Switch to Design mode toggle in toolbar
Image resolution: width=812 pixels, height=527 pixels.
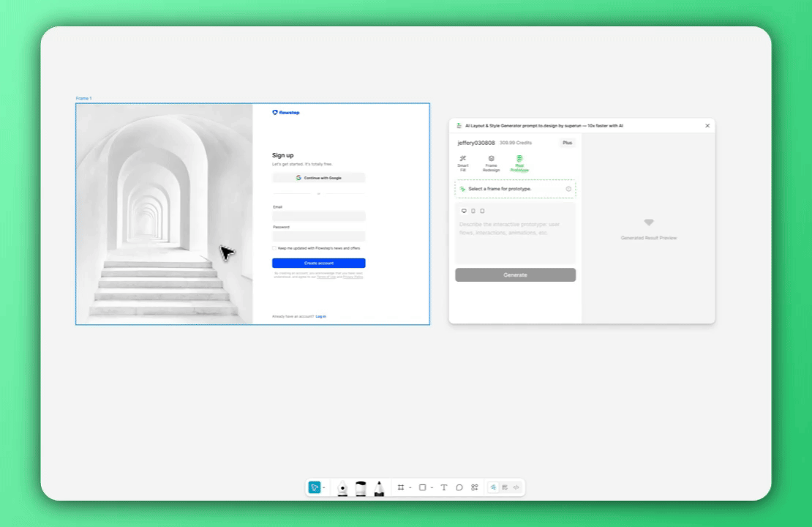click(x=505, y=487)
